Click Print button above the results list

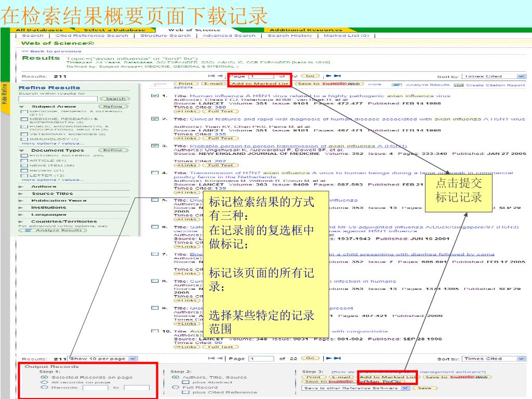185,84
